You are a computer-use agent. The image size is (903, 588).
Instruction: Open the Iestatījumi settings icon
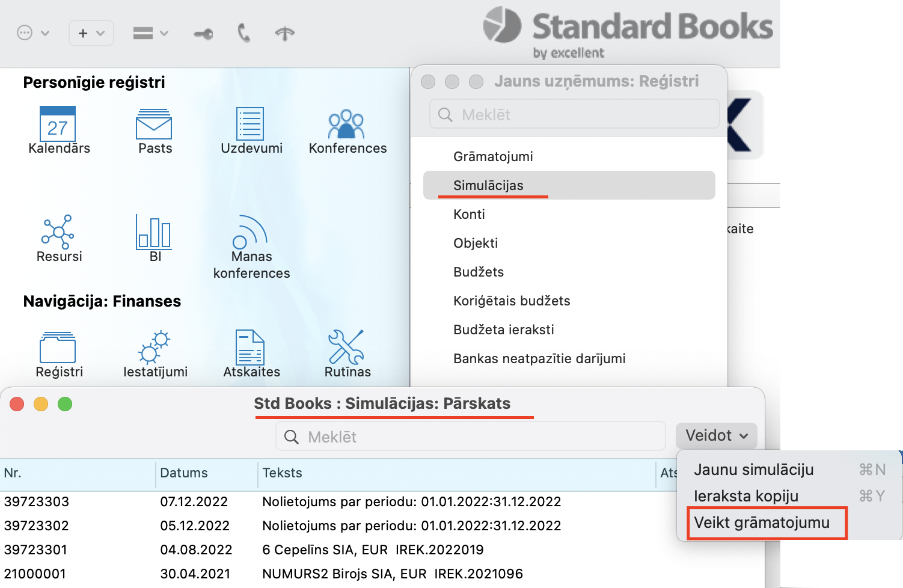(155, 348)
